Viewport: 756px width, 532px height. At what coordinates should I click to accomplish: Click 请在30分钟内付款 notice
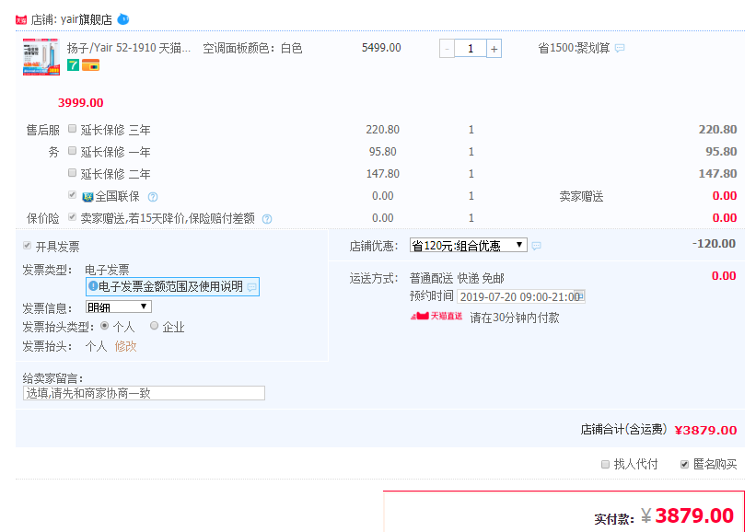pyautogui.click(x=515, y=318)
